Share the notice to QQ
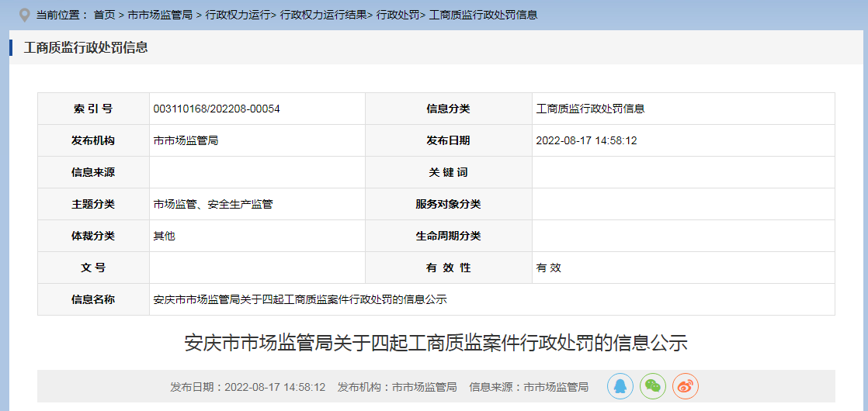The width and height of the screenshot is (868, 411). click(x=620, y=386)
